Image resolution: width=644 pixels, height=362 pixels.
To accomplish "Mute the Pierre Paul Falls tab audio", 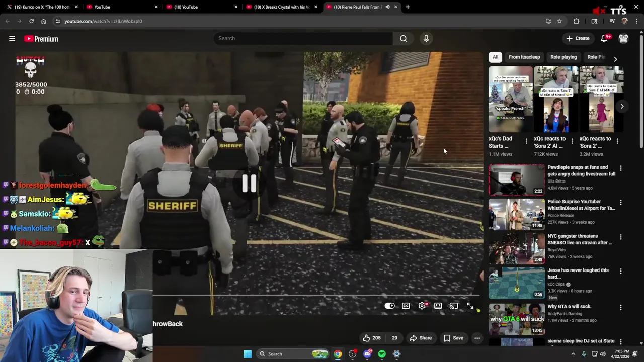I will point(387,7).
